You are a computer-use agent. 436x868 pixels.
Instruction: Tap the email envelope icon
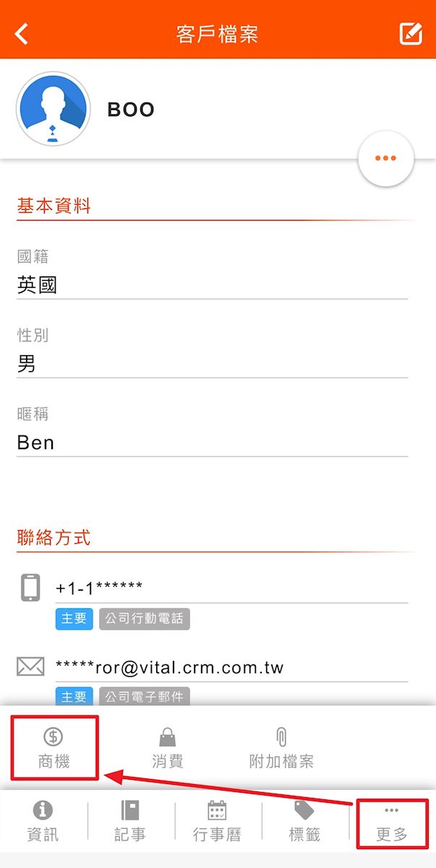[30, 667]
